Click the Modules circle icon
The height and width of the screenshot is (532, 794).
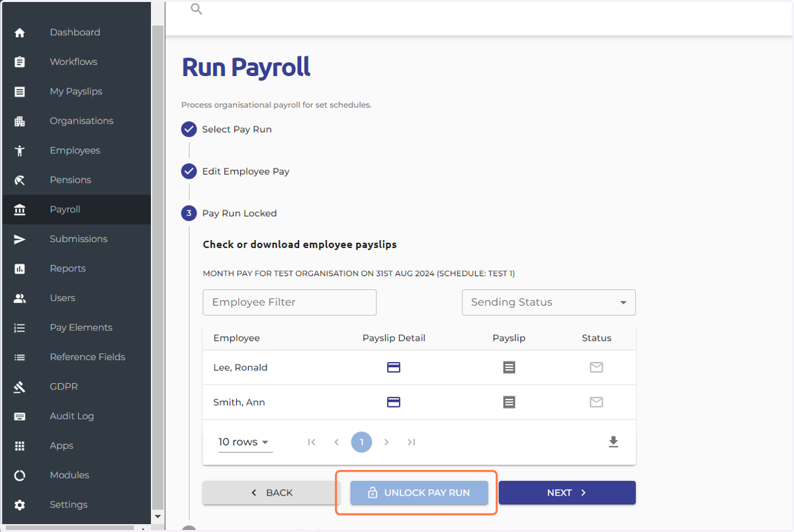click(20, 475)
